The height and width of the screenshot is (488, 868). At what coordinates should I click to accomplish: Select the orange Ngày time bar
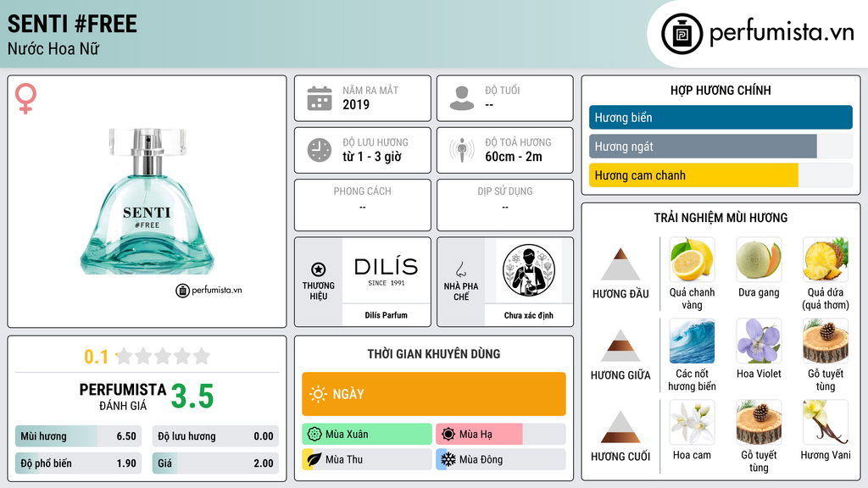click(x=433, y=394)
